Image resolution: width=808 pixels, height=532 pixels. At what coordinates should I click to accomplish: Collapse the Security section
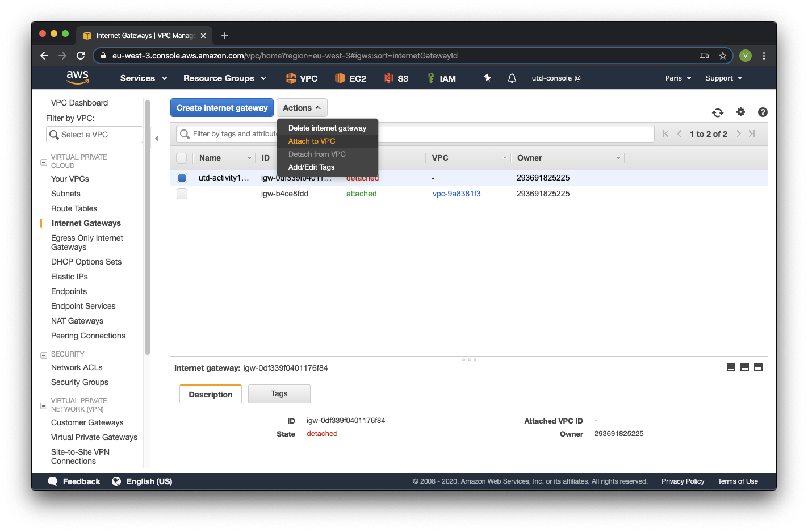point(44,355)
